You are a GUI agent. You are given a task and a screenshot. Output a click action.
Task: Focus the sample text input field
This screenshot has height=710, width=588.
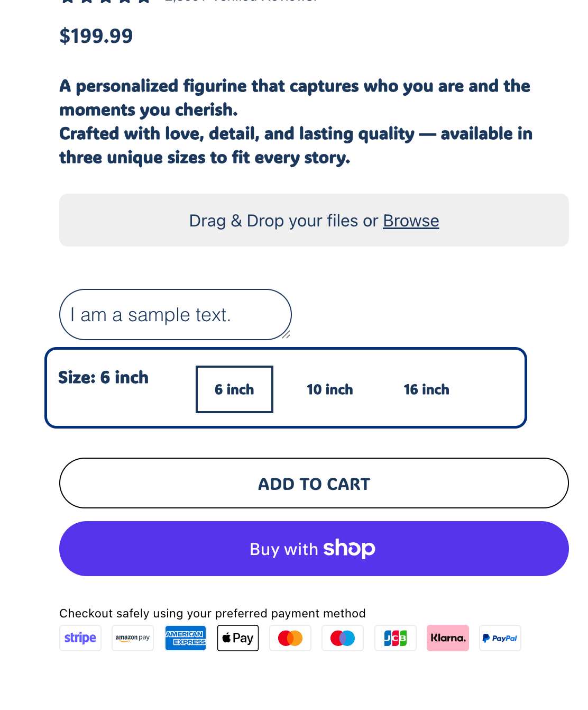pyautogui.click(x=174, y=315)
